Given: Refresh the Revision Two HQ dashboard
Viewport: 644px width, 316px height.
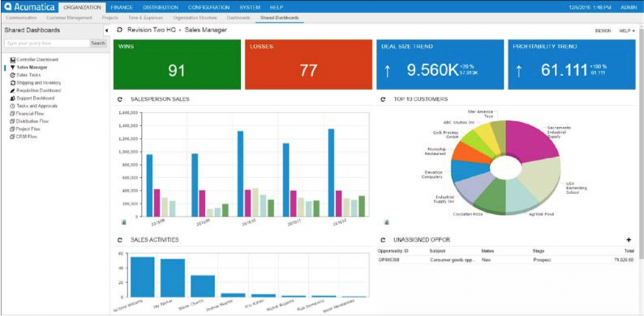Looking at the screenshot, I should (120, 30).
